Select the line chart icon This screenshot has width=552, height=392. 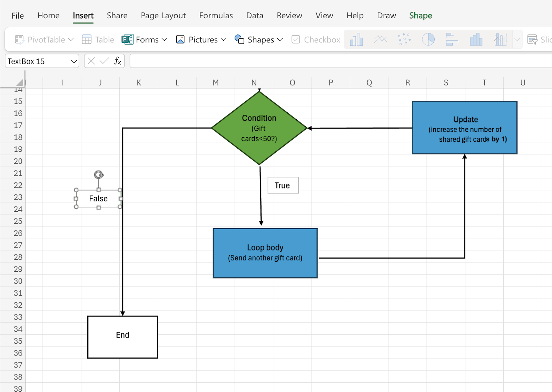click(380, 40)
